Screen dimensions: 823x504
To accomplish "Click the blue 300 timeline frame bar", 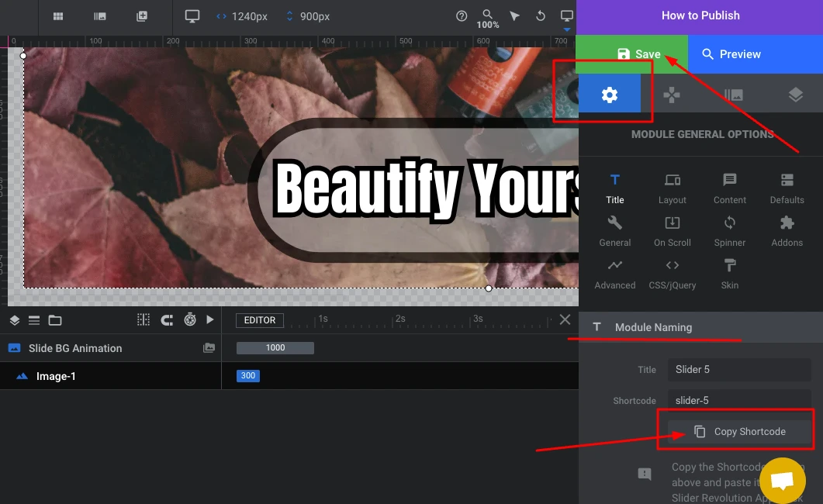I will [x=247, y=375].
